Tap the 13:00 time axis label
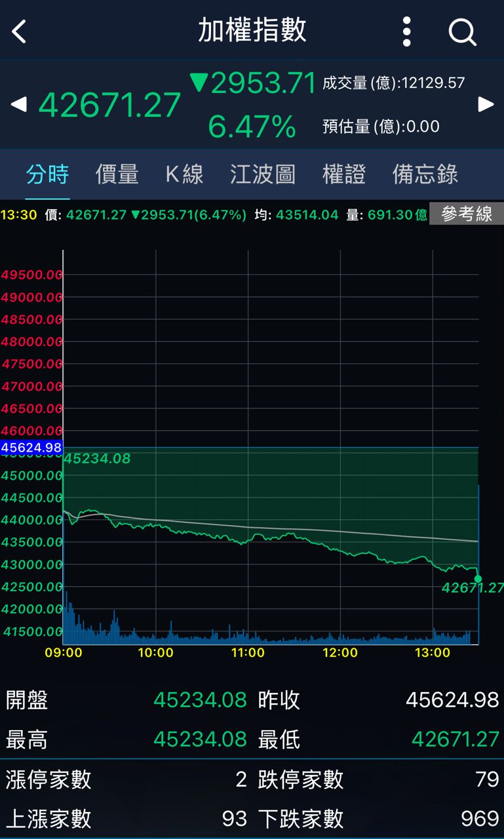The width and height of the screenshot is (504, 839). pos(433,653)
